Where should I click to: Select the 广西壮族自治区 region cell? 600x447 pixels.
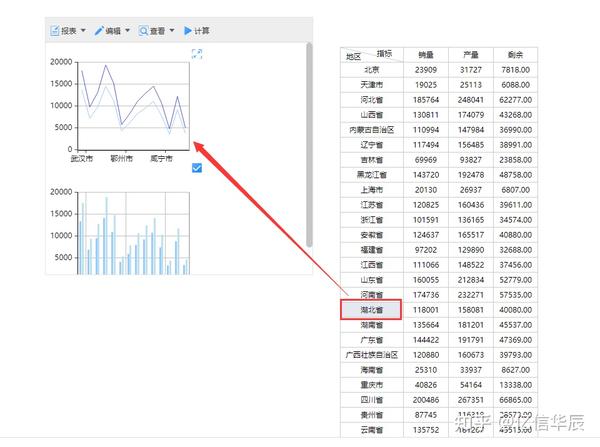pyautogui.click(x=372, y=355)
